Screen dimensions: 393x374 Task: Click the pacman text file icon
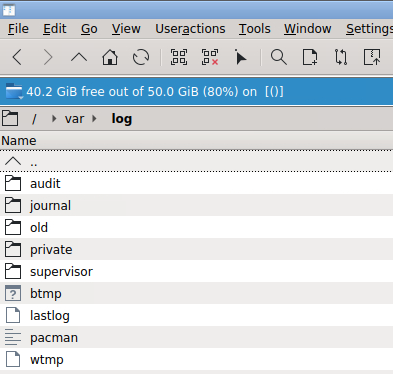click(13, 337)
